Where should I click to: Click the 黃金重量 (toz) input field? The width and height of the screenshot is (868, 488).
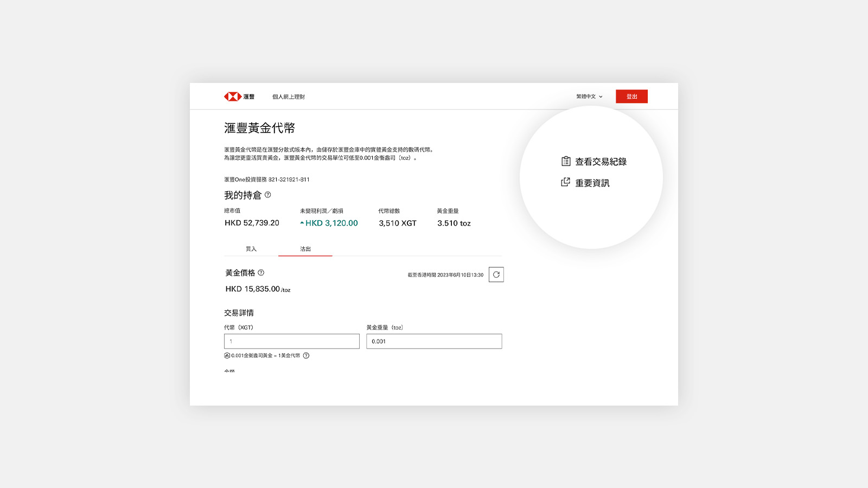434,341
